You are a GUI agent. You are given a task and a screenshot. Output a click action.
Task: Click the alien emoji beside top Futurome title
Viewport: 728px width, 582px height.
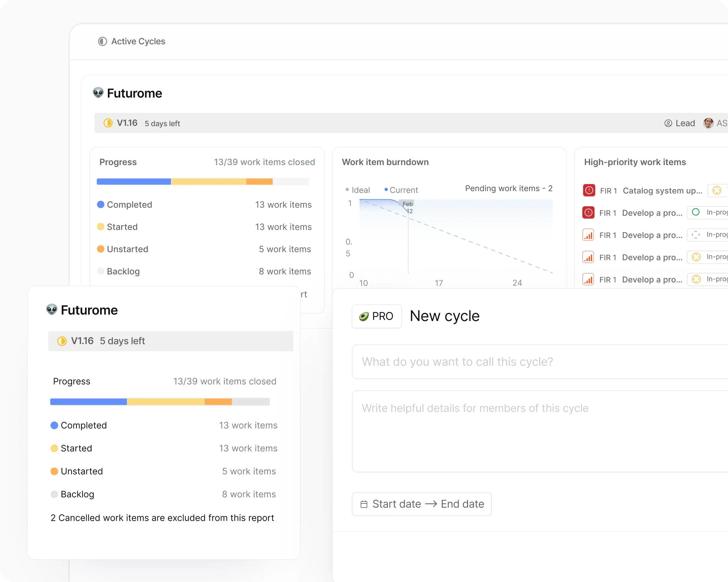click(98, 93)
